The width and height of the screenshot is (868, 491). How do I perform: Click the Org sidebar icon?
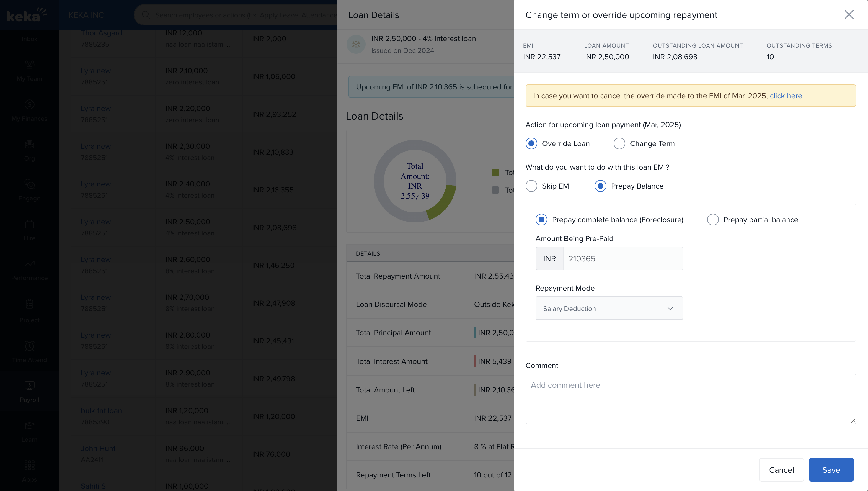click(x=29, y=144)
